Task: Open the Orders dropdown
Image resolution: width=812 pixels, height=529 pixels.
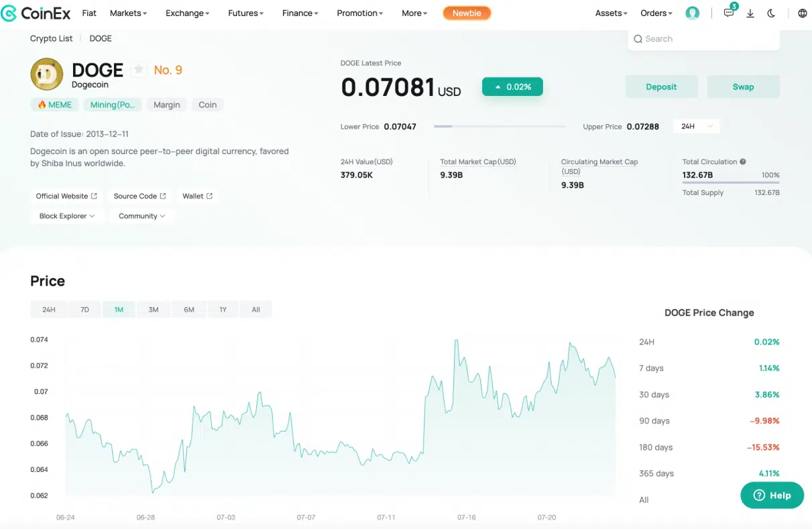Action: (656, 13)
